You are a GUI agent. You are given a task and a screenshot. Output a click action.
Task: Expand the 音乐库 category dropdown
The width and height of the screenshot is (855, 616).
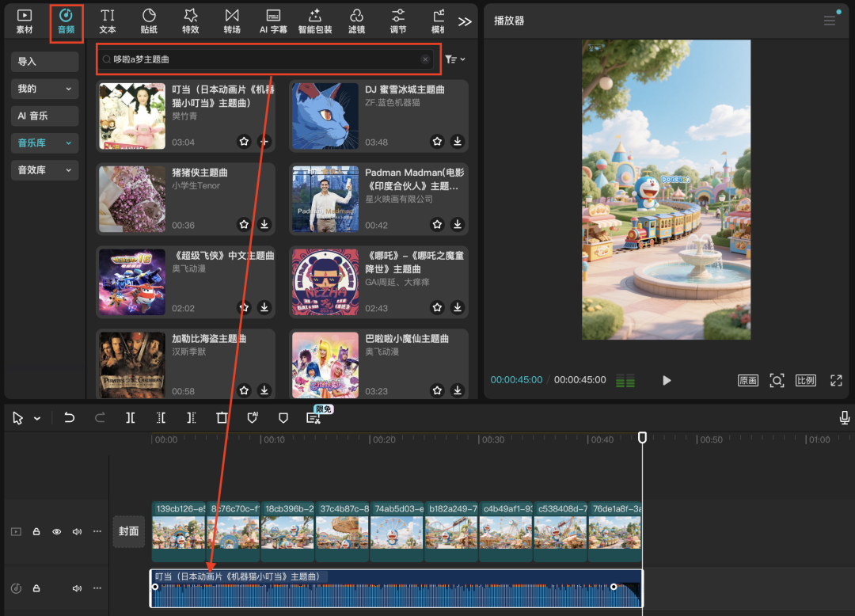(68, 143)
